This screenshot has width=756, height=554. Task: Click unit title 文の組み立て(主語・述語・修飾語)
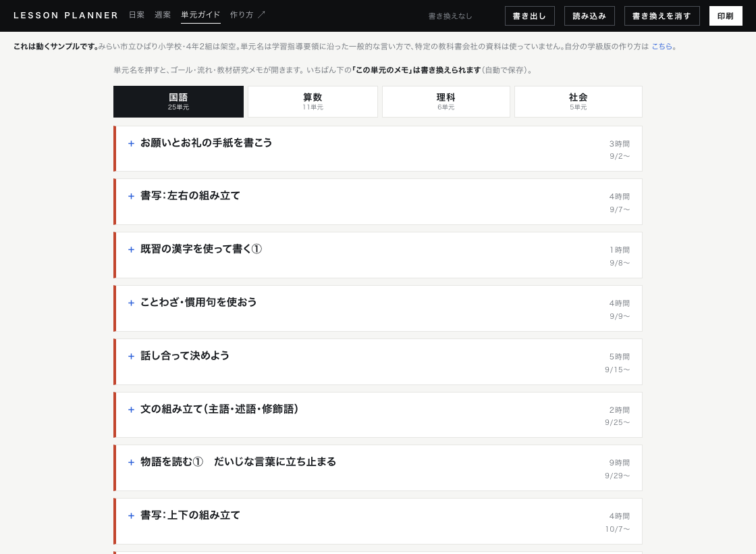(x=219, y=409)
